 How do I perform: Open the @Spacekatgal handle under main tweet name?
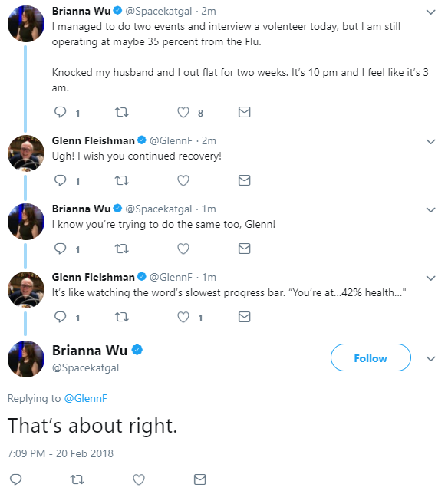(85, 367)
